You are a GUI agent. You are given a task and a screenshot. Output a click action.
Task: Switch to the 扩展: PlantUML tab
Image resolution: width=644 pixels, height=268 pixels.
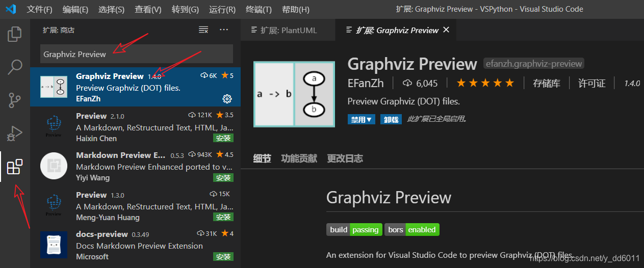[x=288, y=30]
